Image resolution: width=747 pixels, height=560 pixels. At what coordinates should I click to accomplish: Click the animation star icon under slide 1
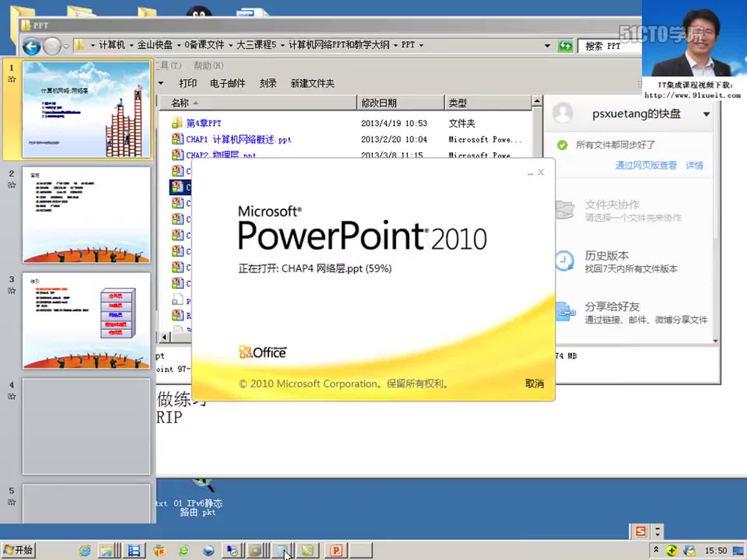(x=12, y=79)
